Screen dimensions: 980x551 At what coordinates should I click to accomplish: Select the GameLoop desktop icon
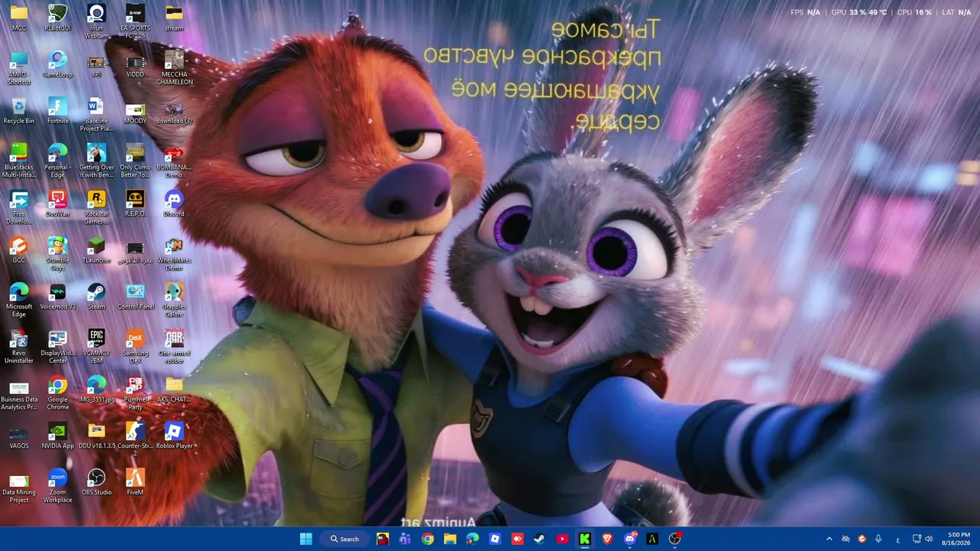pos(57,64)
